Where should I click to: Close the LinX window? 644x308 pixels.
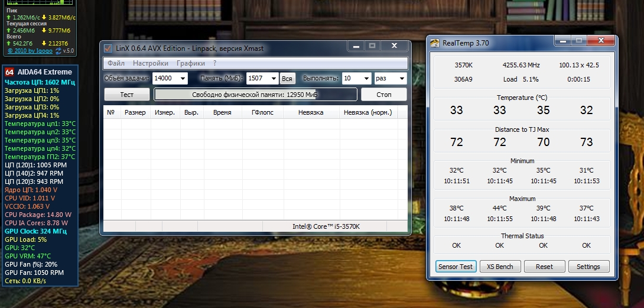[394, 46]
